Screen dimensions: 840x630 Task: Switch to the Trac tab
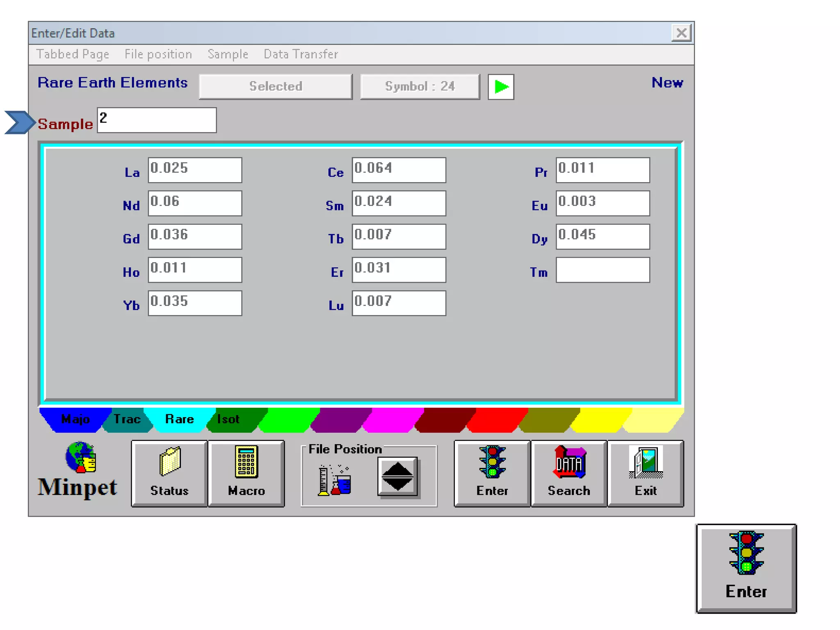coord(127,419)
